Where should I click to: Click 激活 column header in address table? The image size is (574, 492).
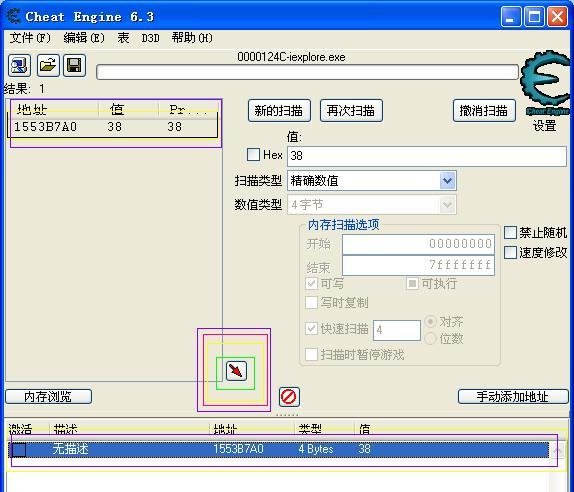[x=20, y=429]
